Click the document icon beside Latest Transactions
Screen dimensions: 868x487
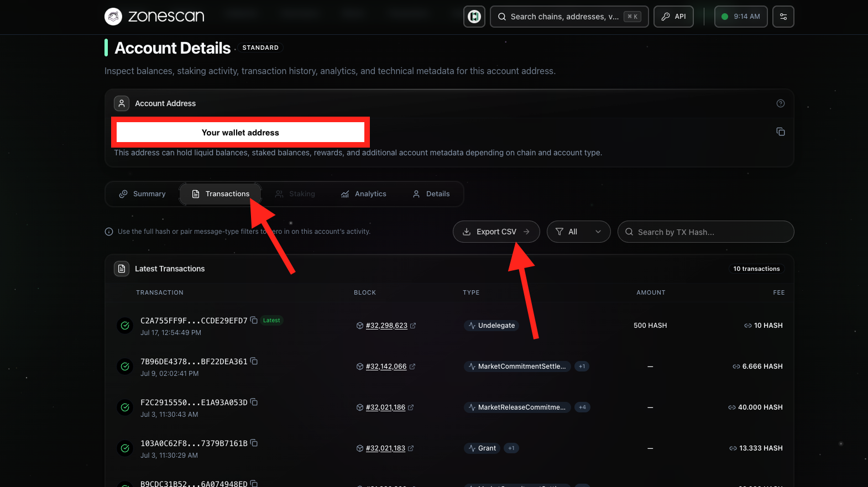tap(122, 269)
